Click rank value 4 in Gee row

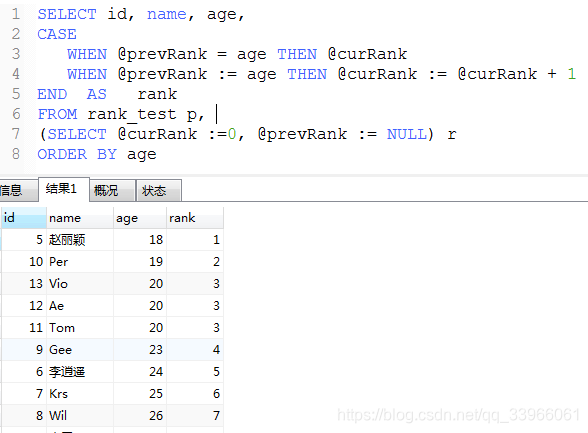[195, 350]
